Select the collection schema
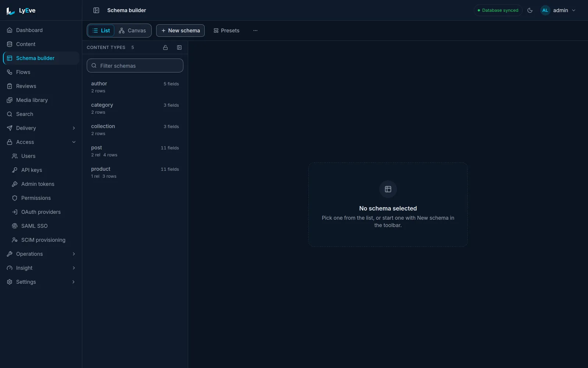588x368 pixels. (x=135, y=130)
